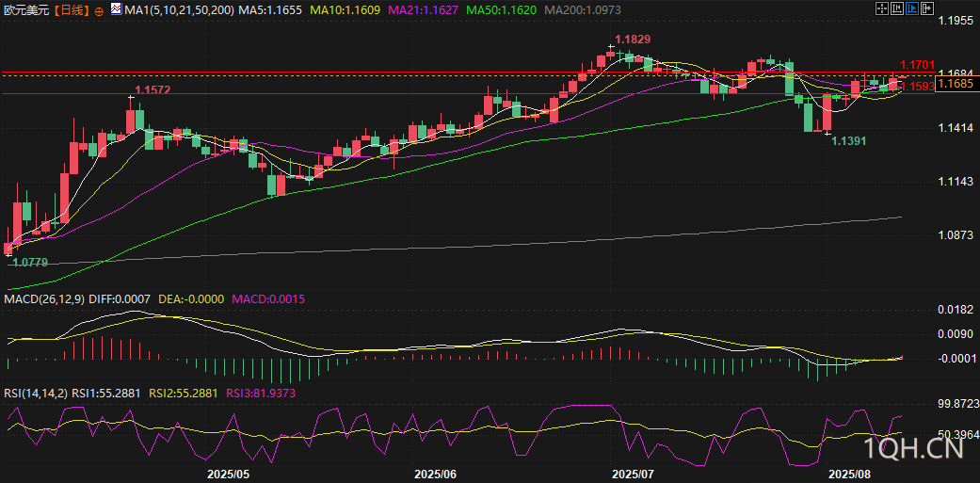Select the MA200:1.0973 value
The width and height of the screenshot is (980, 483).
coord(581,10)
